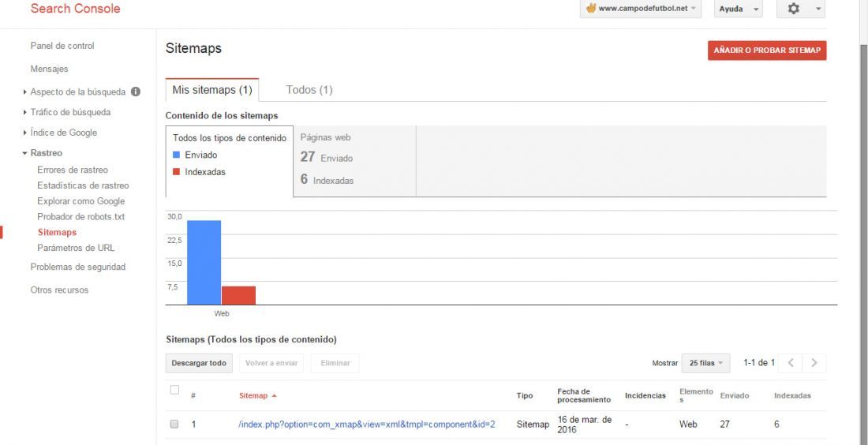Viewport: 868px width, 445px height.
Task: Sort by the Sitemap column arrow
Action: [x=275, y=396]
